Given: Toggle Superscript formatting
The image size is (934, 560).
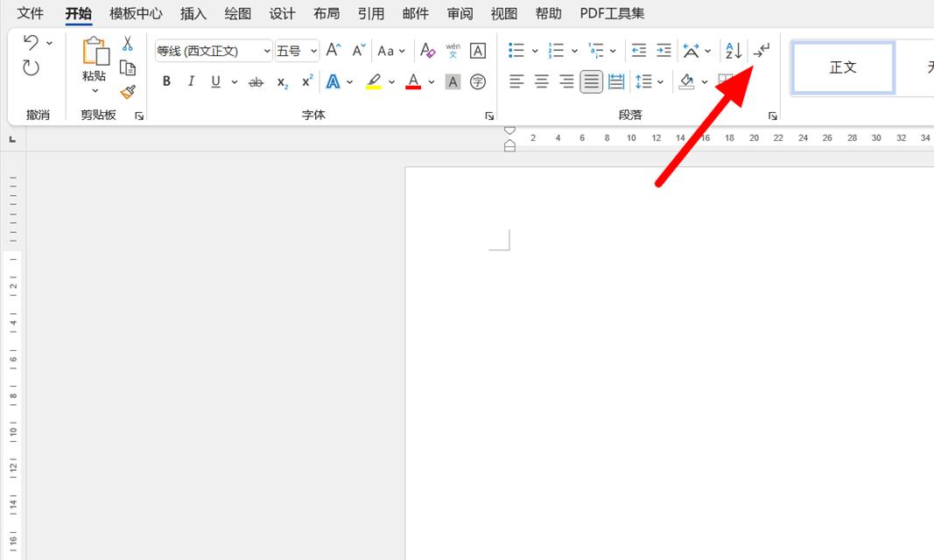Looking at the screenshot, I should 306,80.
